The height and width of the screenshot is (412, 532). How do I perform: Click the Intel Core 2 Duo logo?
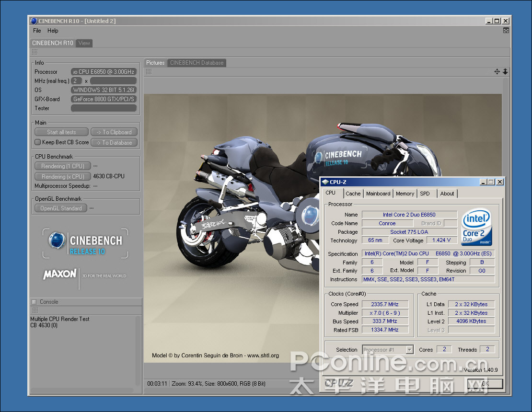pos(477,227)
